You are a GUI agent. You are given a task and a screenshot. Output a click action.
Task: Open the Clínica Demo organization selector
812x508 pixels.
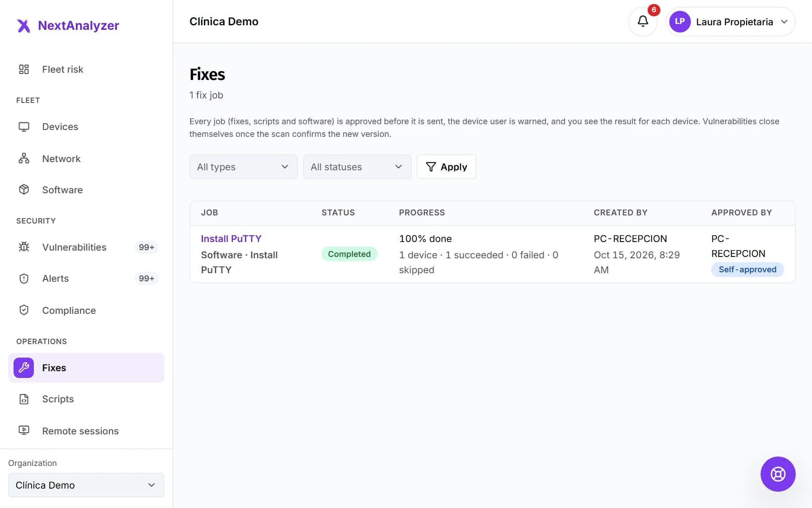click(86, 485)
